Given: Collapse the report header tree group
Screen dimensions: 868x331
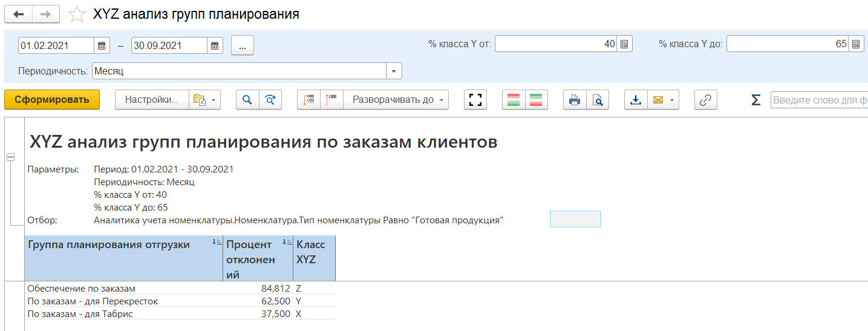Looking at the screenshot, I should [10, 157].
